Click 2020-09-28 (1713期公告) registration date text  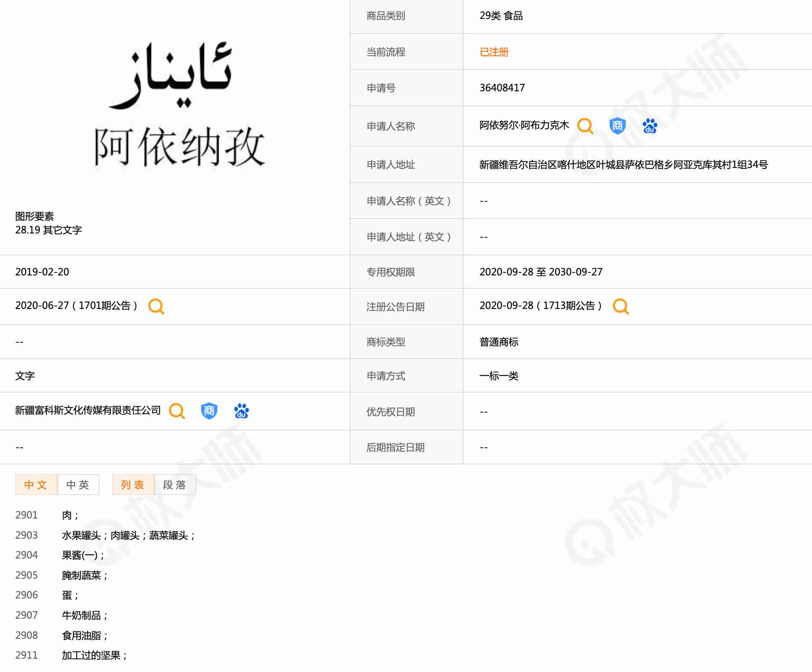(541, 306)
